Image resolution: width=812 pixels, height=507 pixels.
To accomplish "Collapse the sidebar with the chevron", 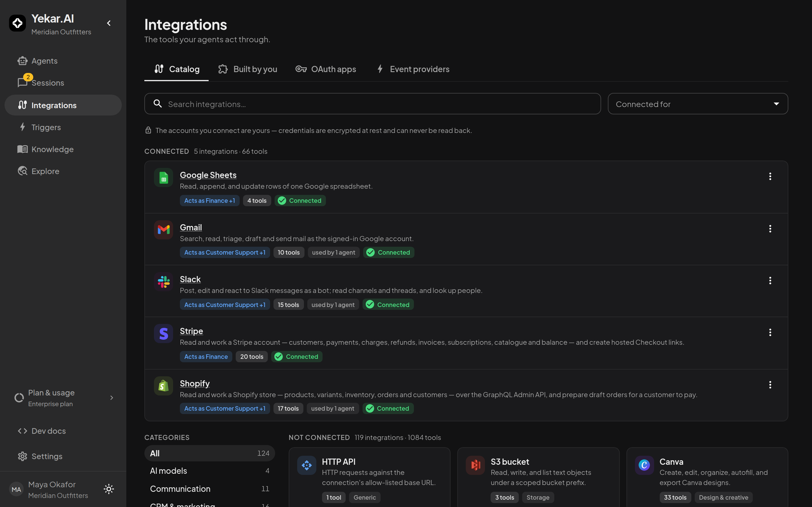I will [109, 23].
